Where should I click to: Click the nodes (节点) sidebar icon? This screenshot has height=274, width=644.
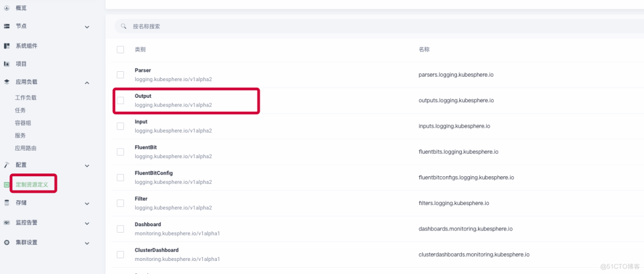pos(7,26)
